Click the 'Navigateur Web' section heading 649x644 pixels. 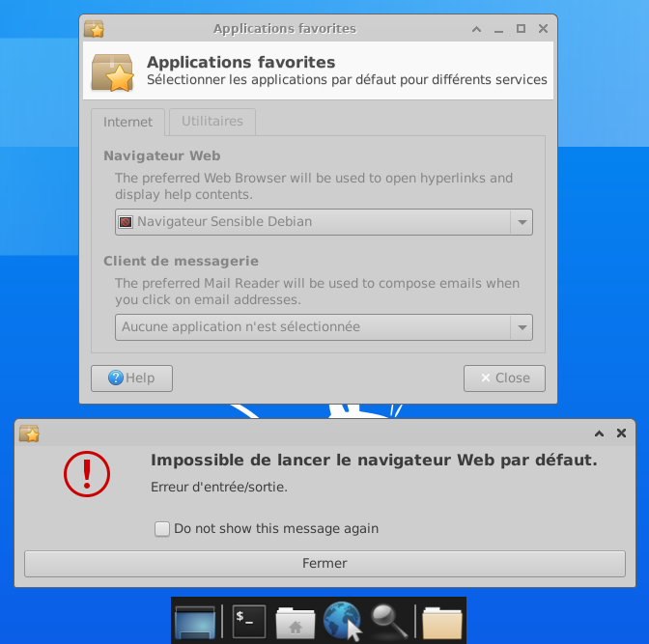coord(162,156)
